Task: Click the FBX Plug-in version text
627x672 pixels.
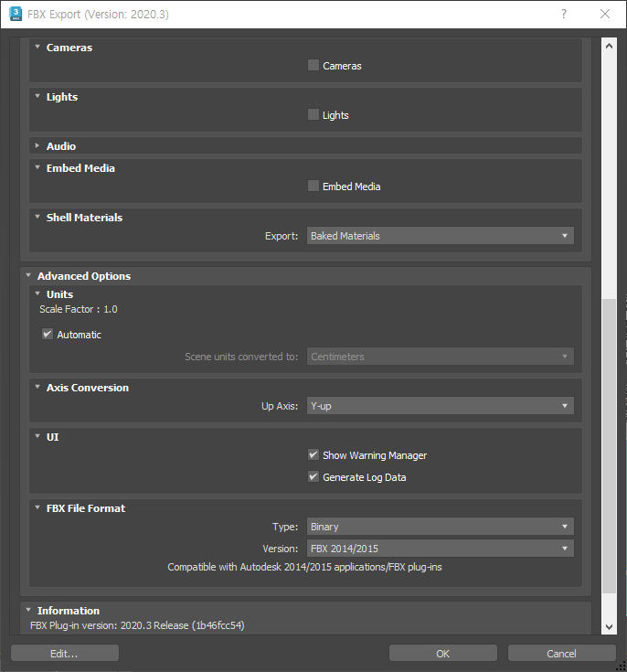Action: click(137, 625)
